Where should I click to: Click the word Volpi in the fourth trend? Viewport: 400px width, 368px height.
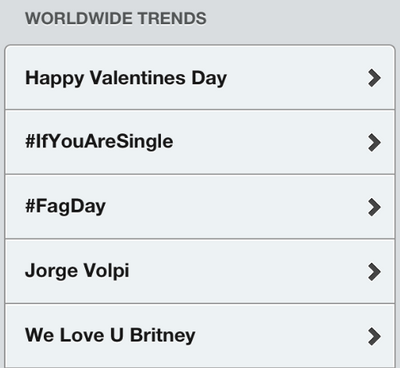(106, 271)
